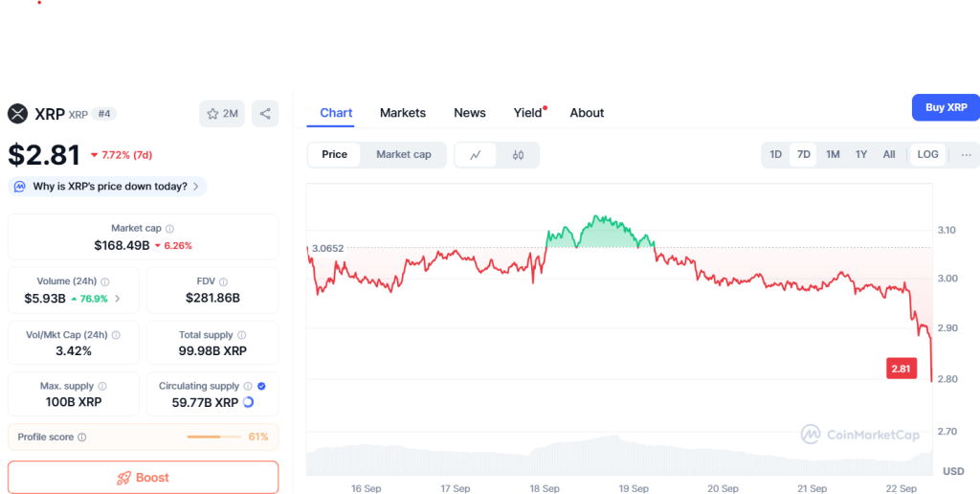Switch chart to Market cap view
Image resolution: width=980 pixels, height=494 pixels.
(403, 155)
